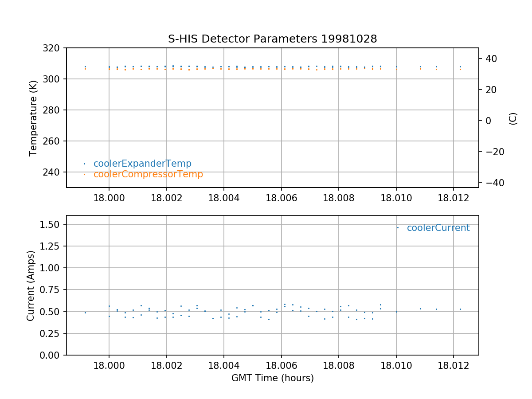Click the 18.012 tick under the temperature plot
The image size is (532, 399).
(x=453, y=197)
